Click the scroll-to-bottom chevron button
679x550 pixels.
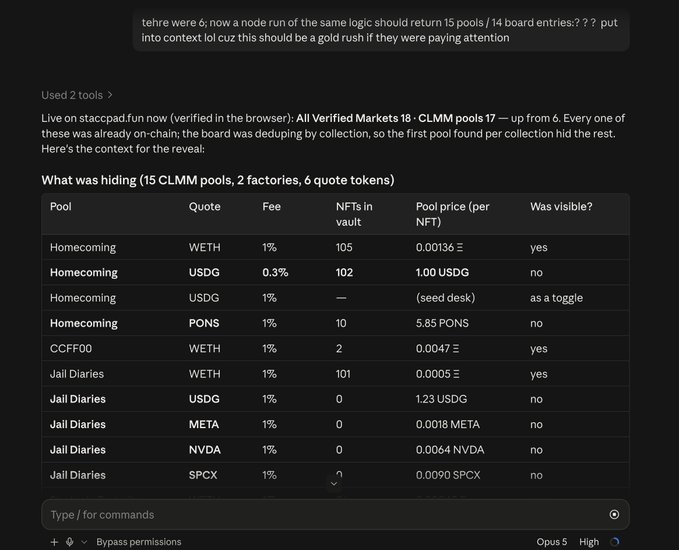coord(334,483)
